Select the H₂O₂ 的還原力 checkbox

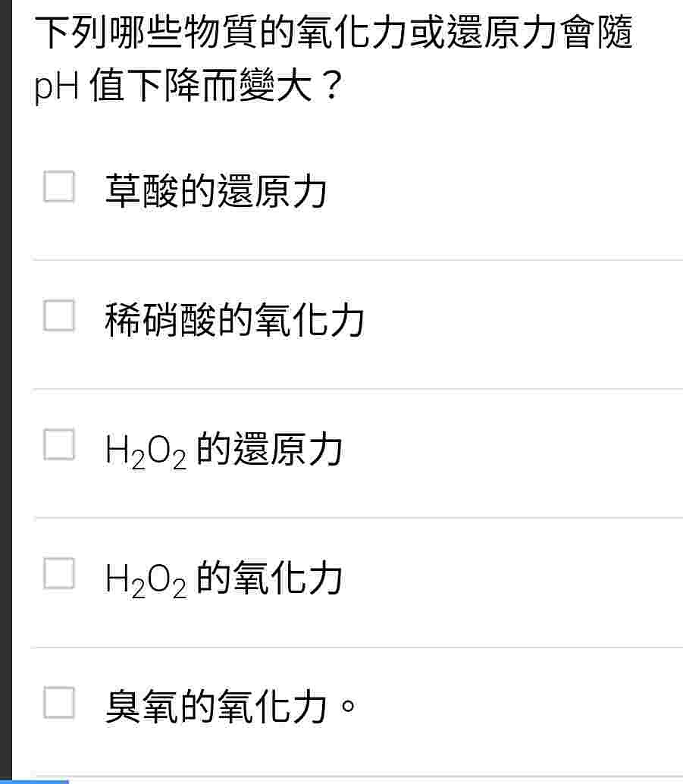point(59,444)
